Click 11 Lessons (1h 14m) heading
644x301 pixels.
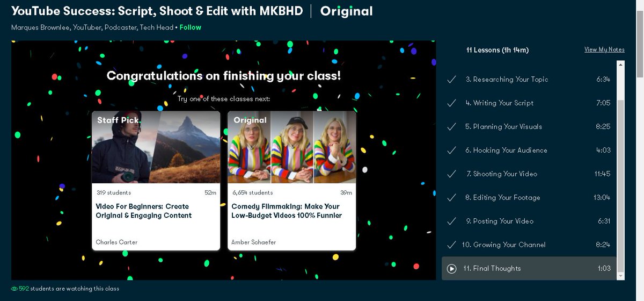[497, 50]
